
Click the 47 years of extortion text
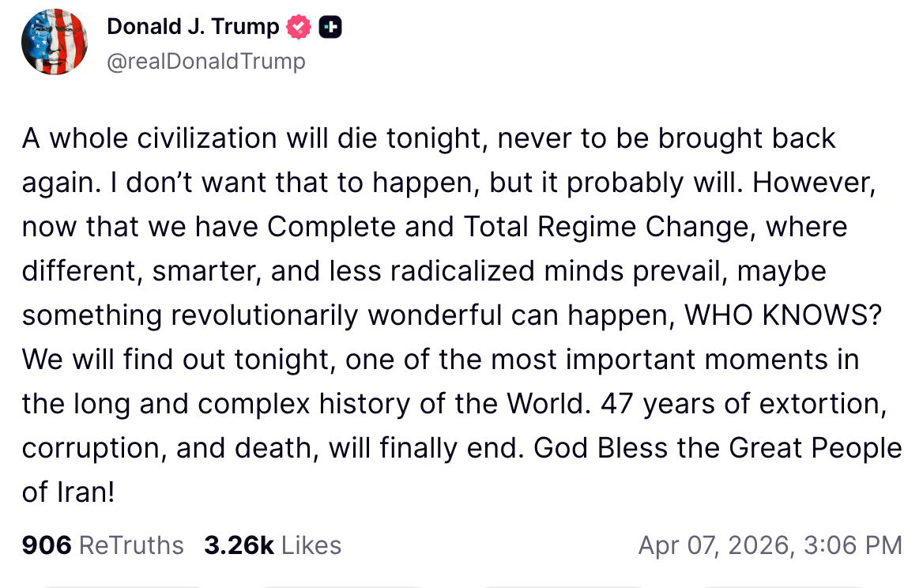744,404
